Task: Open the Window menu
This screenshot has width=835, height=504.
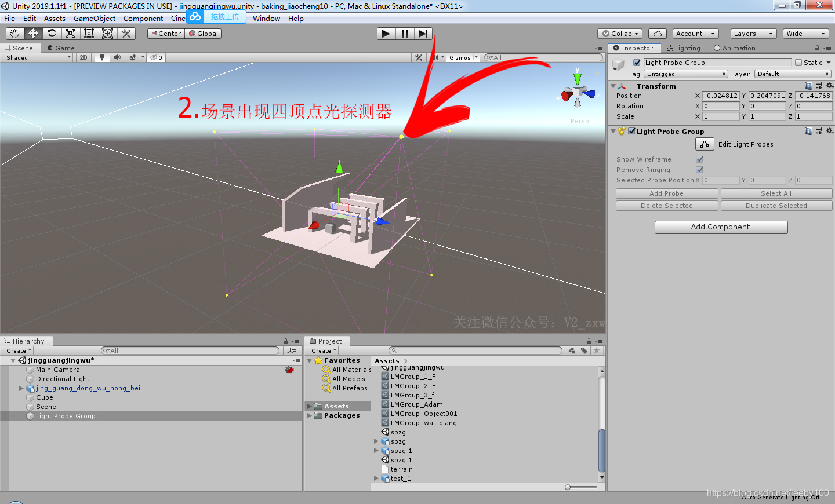Action: (266, 19)
